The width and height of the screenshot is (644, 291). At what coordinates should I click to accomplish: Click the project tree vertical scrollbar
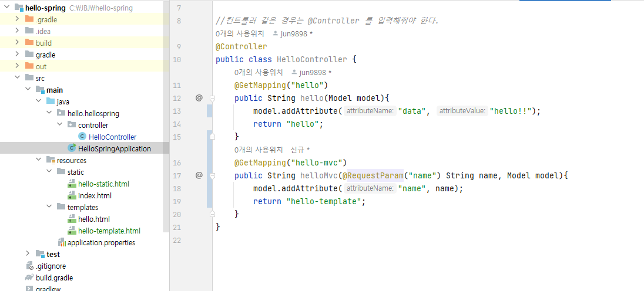tap(166, 115)
